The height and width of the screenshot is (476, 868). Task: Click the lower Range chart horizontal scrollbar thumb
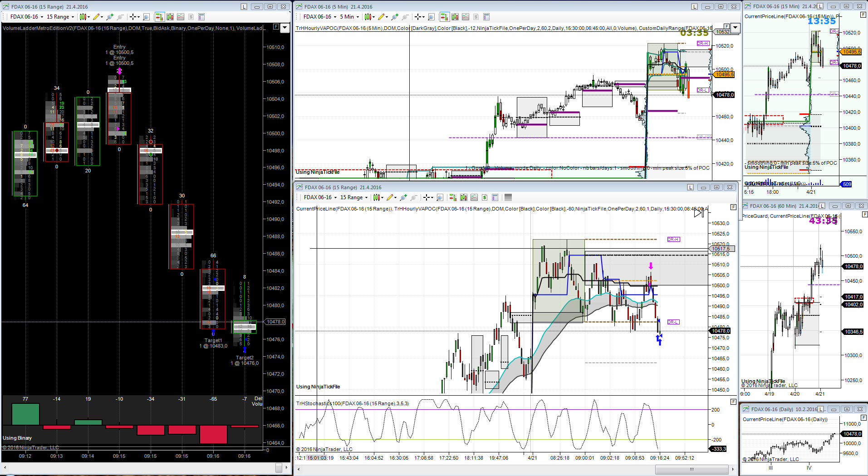coord(691,469)
